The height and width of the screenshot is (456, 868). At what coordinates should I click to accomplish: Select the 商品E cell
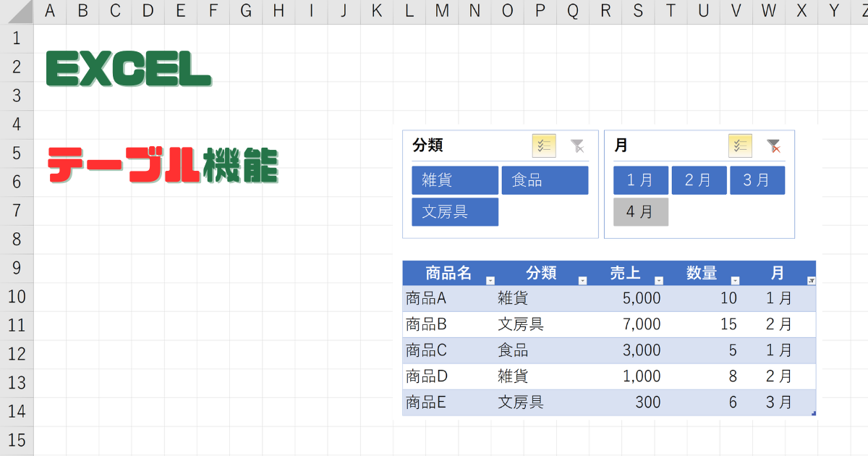(x=448, y=402)
